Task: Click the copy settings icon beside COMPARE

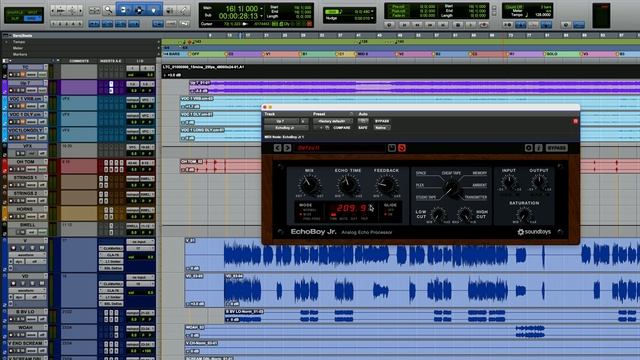Action: click(327, 128)
